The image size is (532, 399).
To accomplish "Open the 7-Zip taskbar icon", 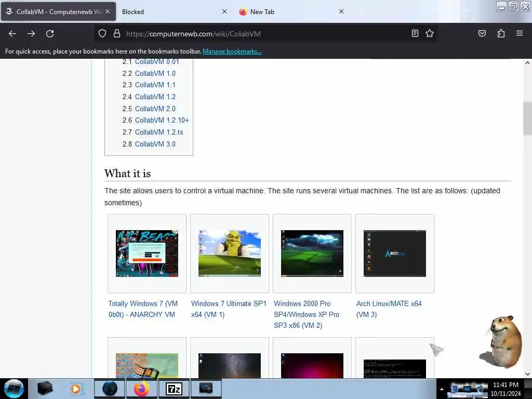I will (x=174, y=389).
